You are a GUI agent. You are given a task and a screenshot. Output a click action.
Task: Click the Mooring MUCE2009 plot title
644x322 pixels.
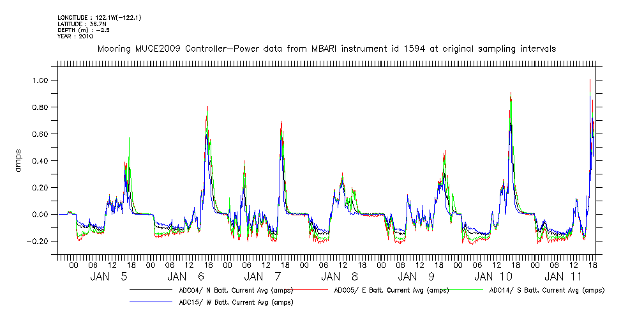[x=326, y=49]
